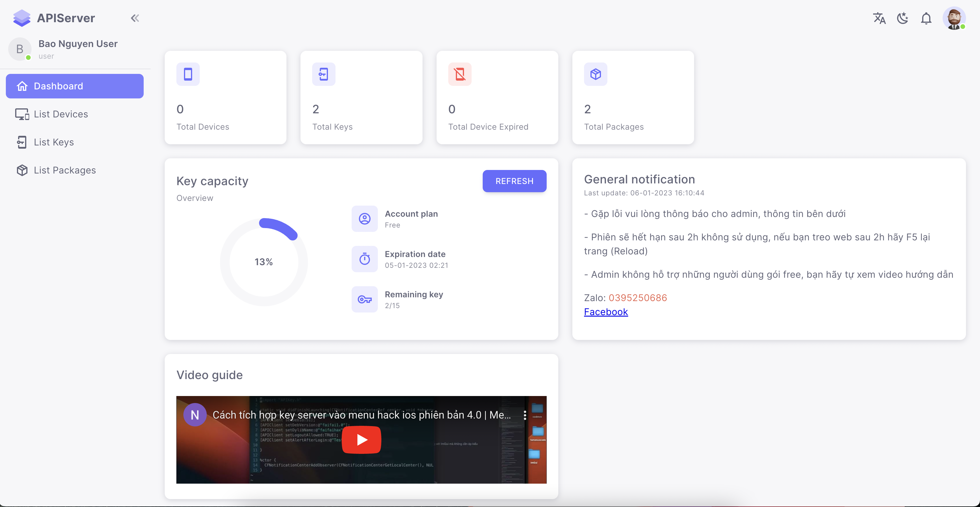Click the red Total Device Expired icon
The width and height of the screenshot is (980, 507).
pos(460,74)
